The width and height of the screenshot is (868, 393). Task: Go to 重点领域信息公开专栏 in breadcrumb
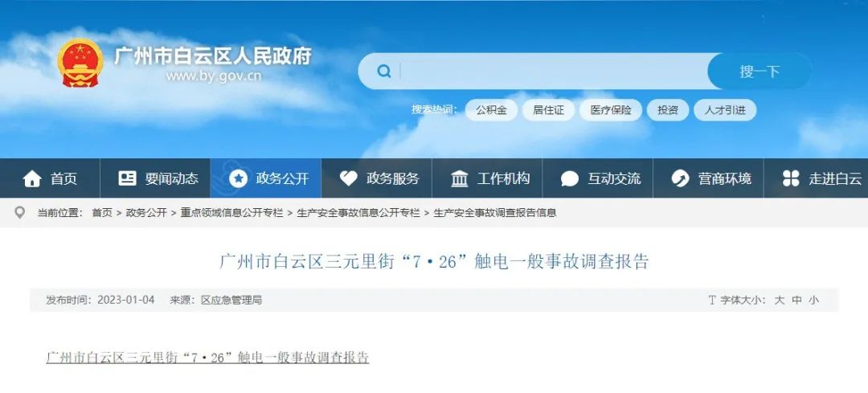click(231, 212)
